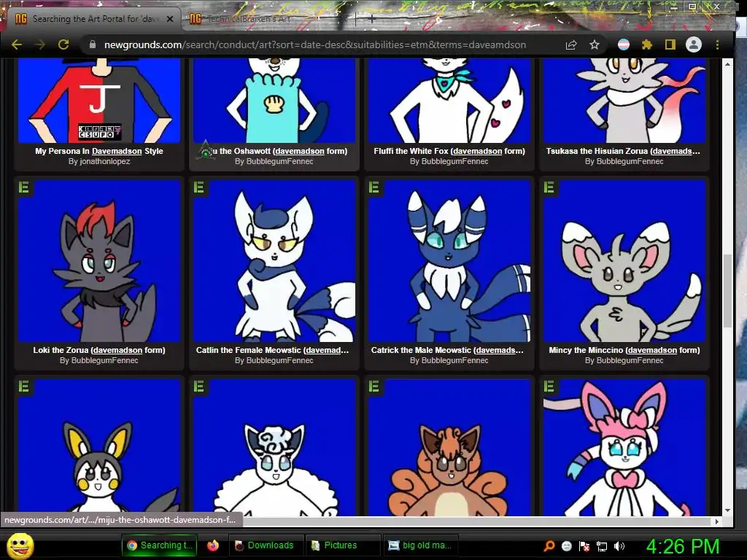The image size is (747, 560).
Task: Open the Vulpix artwork thumbnail
Action: (x=449, y=448)
